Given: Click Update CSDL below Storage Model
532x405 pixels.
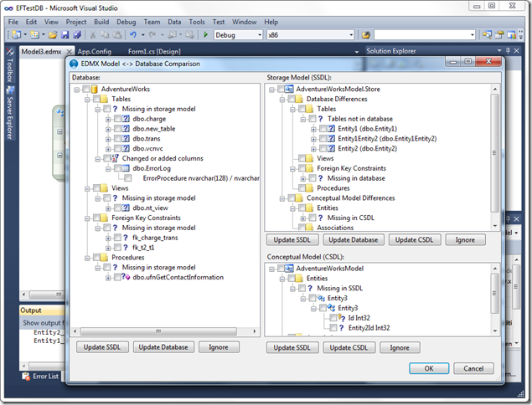Looking at the screenshot, I should (x=414, y=239).
